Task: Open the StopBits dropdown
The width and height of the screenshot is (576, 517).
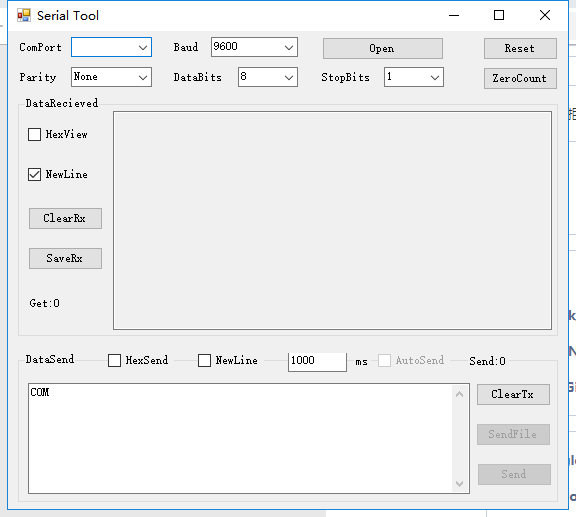Action: [x=414, y=77]
